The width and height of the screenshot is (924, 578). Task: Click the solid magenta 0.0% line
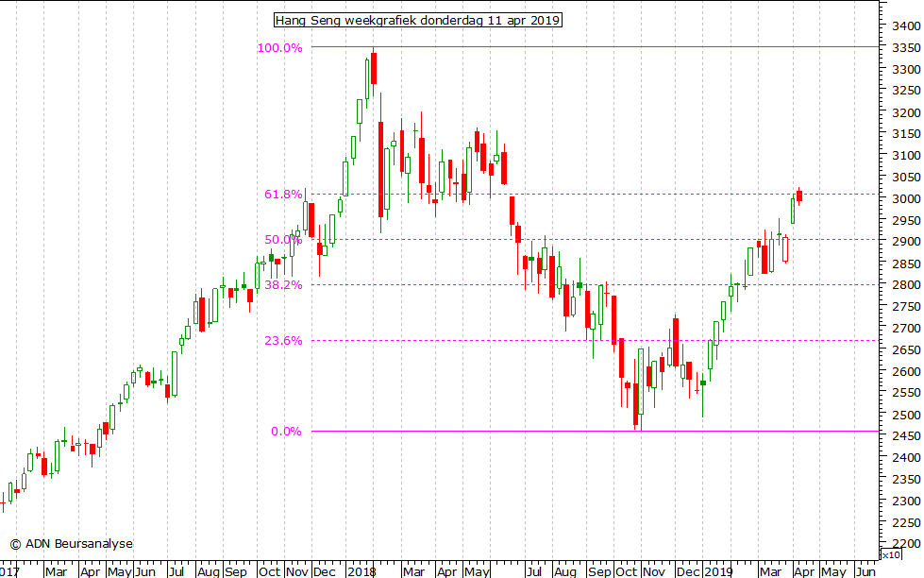click(596, 432)
